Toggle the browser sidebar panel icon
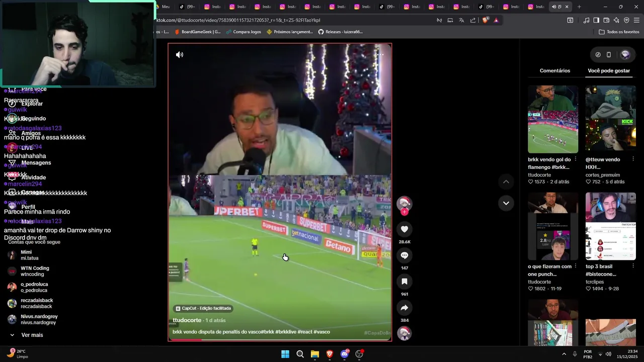This screenshot has height=362, width=644. coord(596,20)
